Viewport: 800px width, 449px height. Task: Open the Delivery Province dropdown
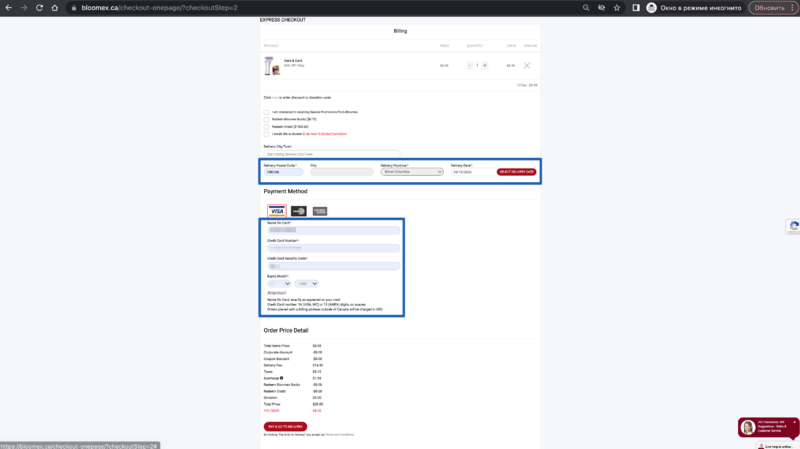412,172
